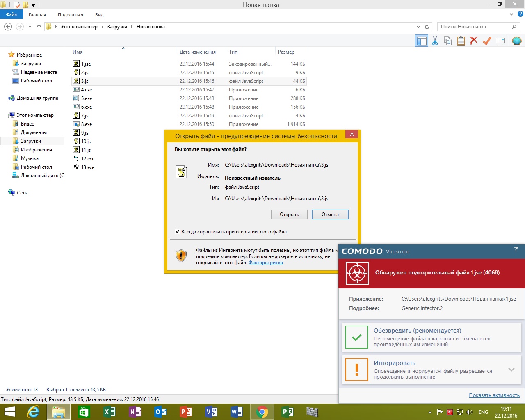
Task: Open Google Chrome from the taskbar
Action: [x=262, y=412]
